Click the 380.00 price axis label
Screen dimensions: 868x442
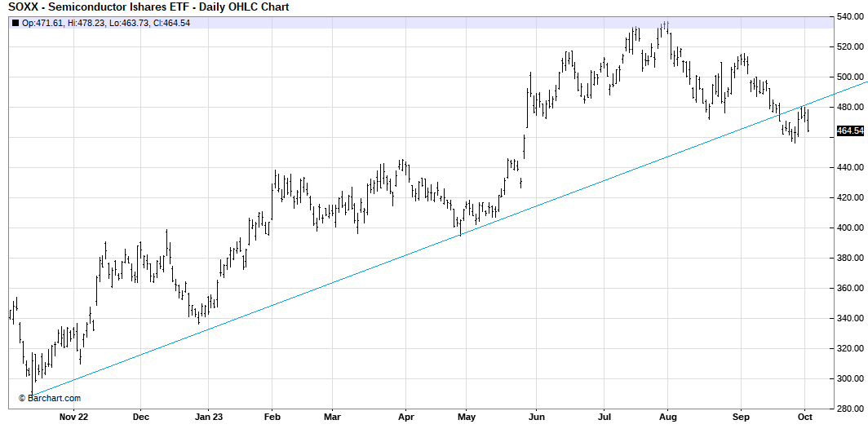click(x=850, y=258)
